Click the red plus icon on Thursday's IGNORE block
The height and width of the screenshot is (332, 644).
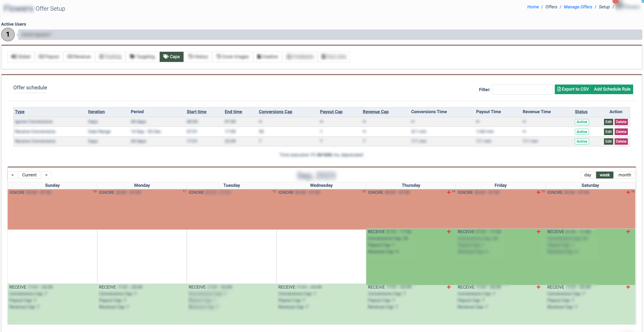(449, 192)
